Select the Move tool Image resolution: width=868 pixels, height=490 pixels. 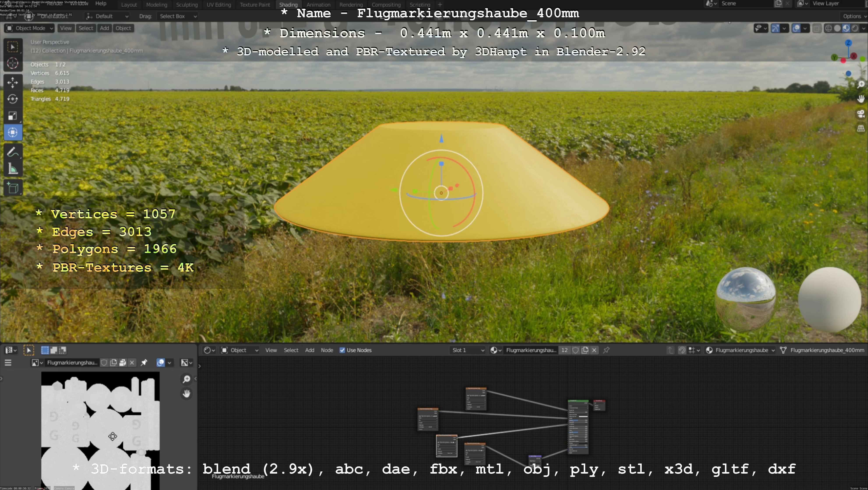(13, 83)
